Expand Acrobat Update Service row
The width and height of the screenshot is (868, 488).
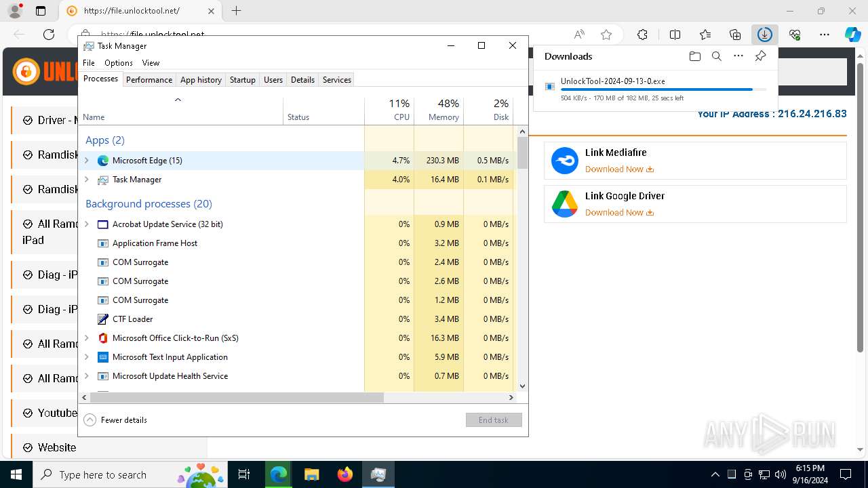tap(86, 224)
